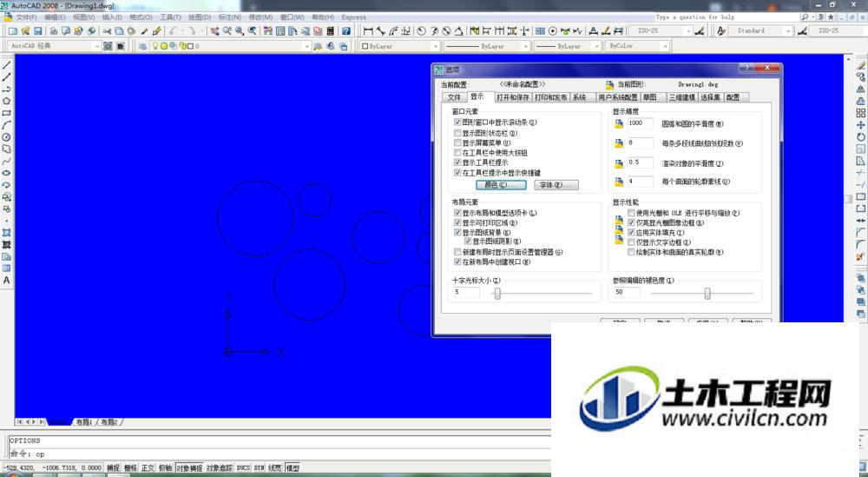Open the ByLayer linetype dropdown
The image size is (868, 477).
click(x=525, y=47)
